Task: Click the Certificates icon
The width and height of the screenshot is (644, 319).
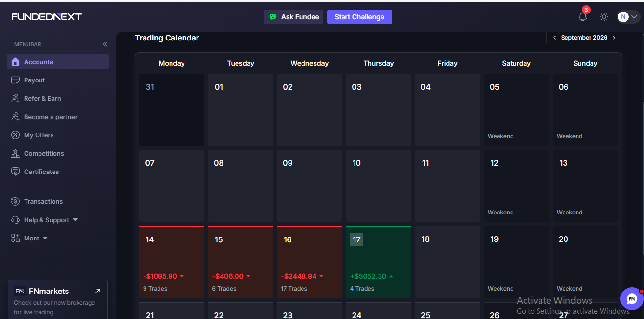Action: (x=15, y=172)
